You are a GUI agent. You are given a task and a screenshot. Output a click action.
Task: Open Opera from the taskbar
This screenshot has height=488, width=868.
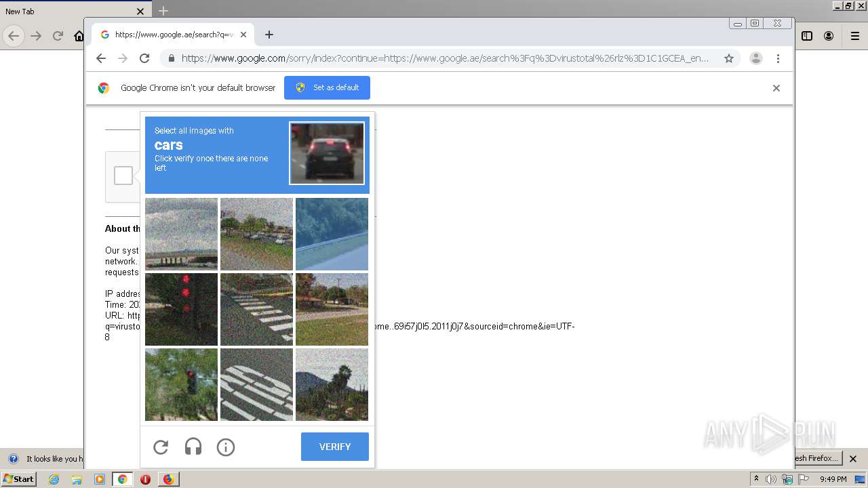[x=145, y=479]
